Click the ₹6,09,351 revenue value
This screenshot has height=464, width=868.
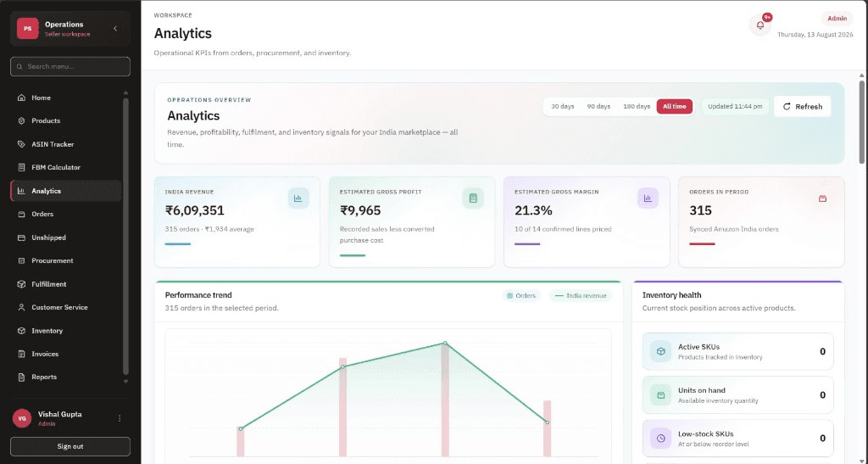point(194,210)
